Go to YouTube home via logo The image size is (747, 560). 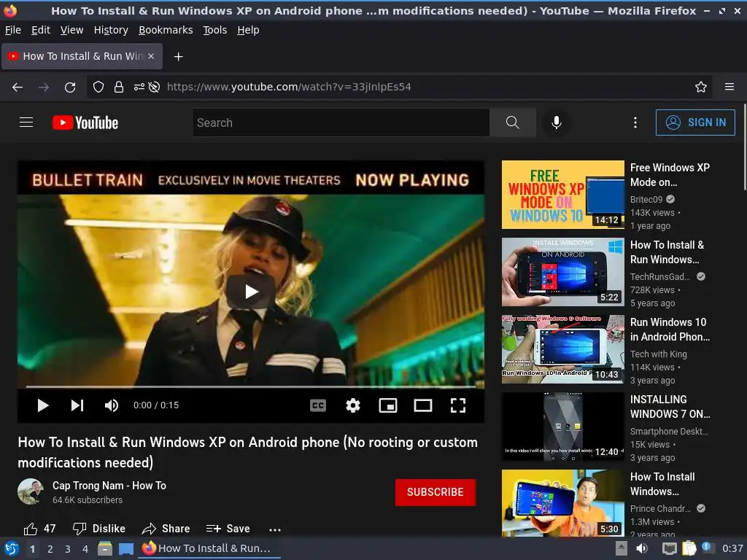coord(85,122)
